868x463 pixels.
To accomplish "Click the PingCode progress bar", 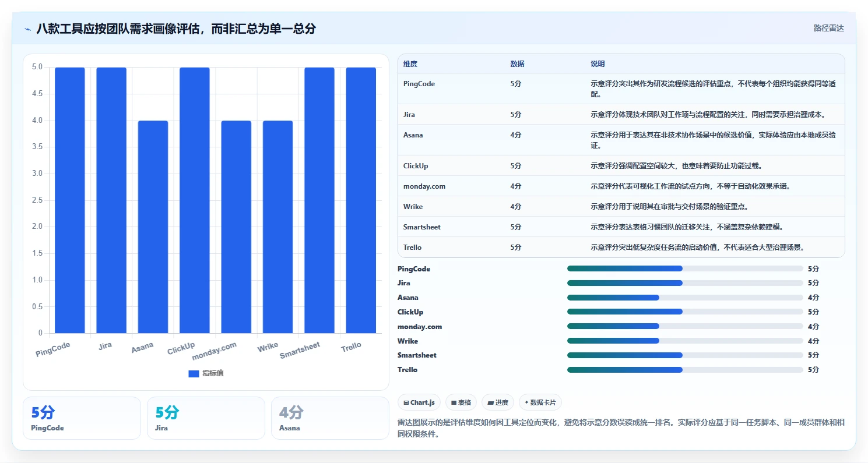I will click(x=685, y=268).
